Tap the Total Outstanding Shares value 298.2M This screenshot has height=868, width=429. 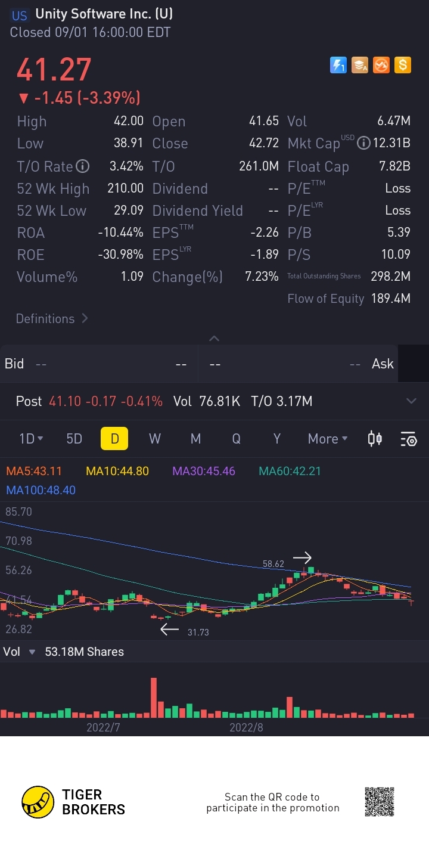[391, 277]
